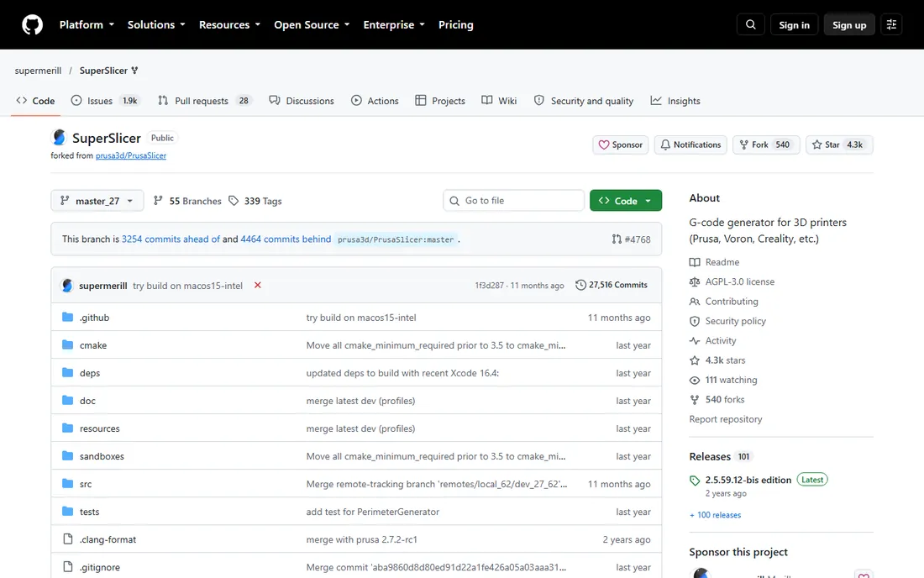This screenshot has width=924, height=578.
Task: Open the supermerill owner link in breadcrumb
Action: coord(38,70)
